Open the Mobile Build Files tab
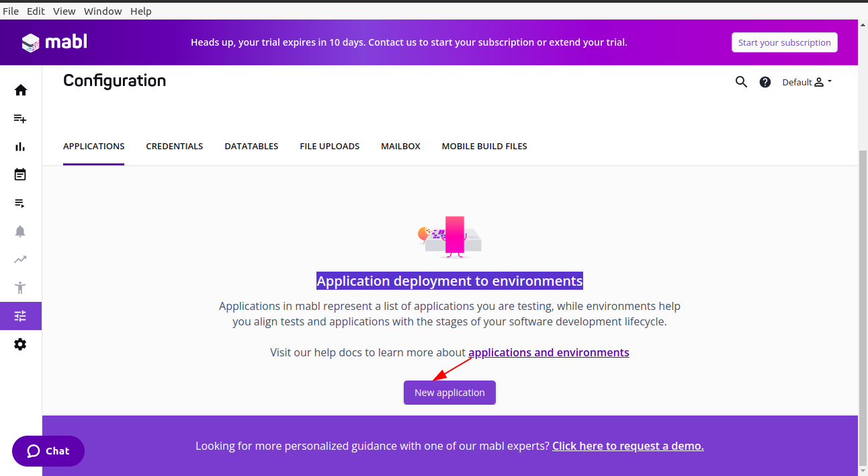 484,146
